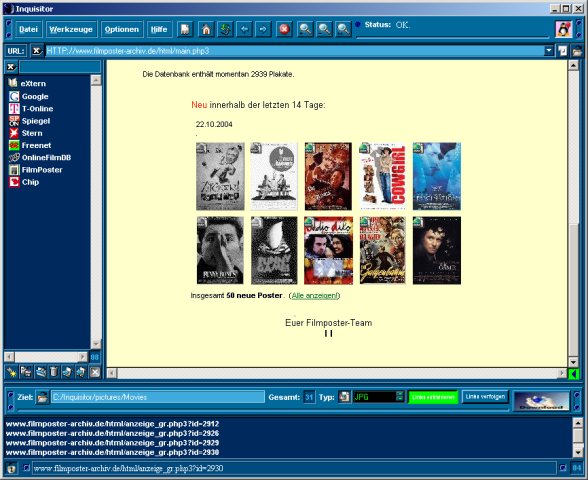The height and width of the screenshot is (480, 588).
Task: Click the URL address input field
Action: 294,51
